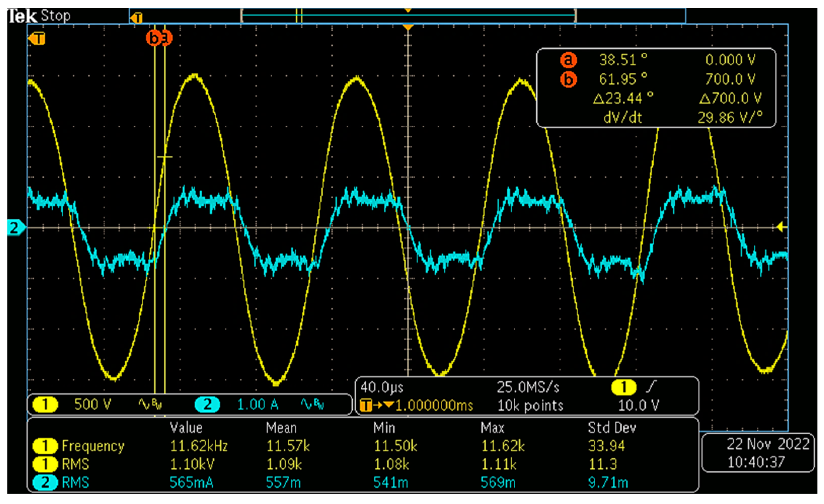Image resolution: width=824 pixels, height=504 pixels.
Task: Click the 11.57k mean frequency cell
Action: (x=288, y=446)
